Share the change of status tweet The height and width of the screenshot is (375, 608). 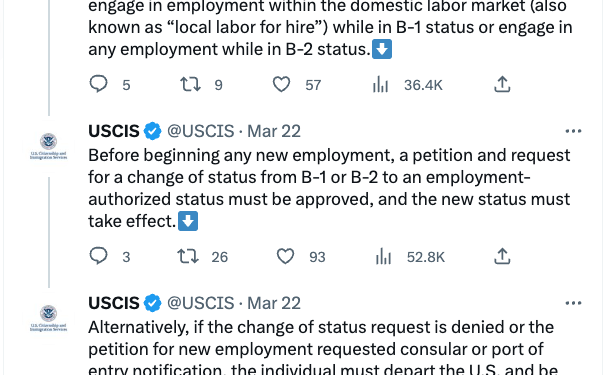pyautogui.click(x=502, y=256)
